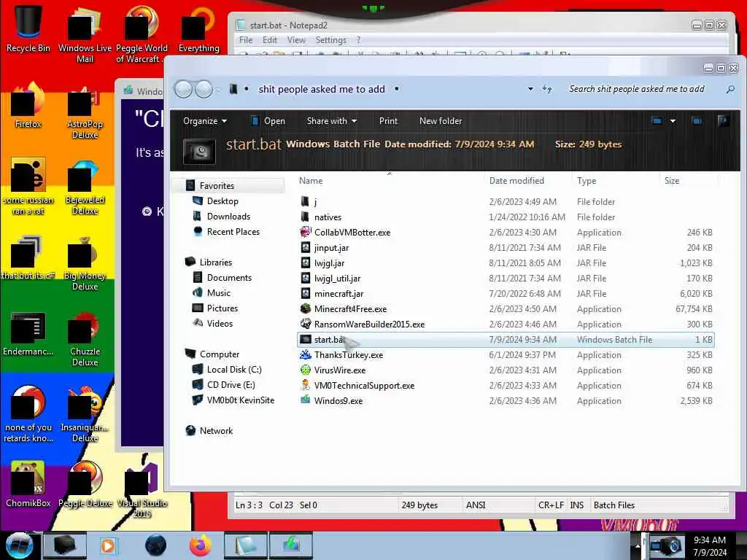Open the Endermanc... desktop icon
Image resolution: width=747 pixels, height=560 pixels.
point(28,333)
